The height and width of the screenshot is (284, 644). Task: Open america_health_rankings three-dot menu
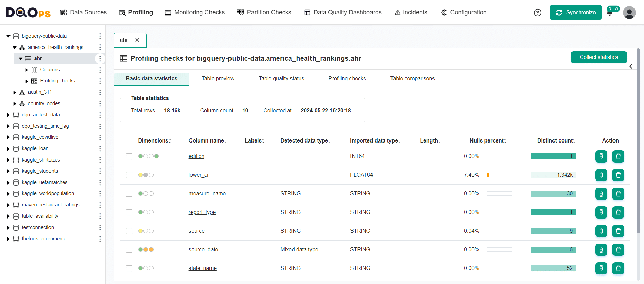(100, 47)
